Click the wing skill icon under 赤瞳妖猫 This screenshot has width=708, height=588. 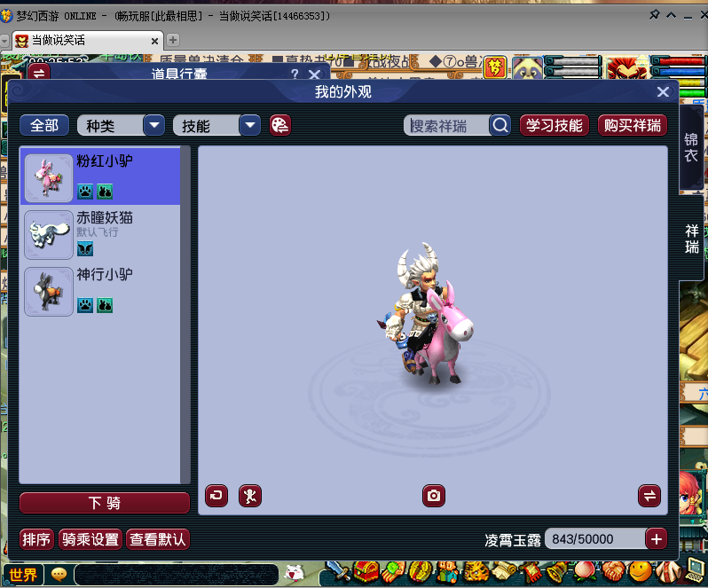(85, 248)
